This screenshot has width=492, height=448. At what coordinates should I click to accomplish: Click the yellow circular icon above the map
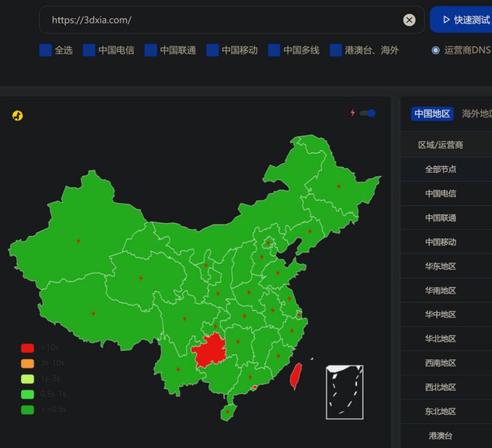point(18,116)
